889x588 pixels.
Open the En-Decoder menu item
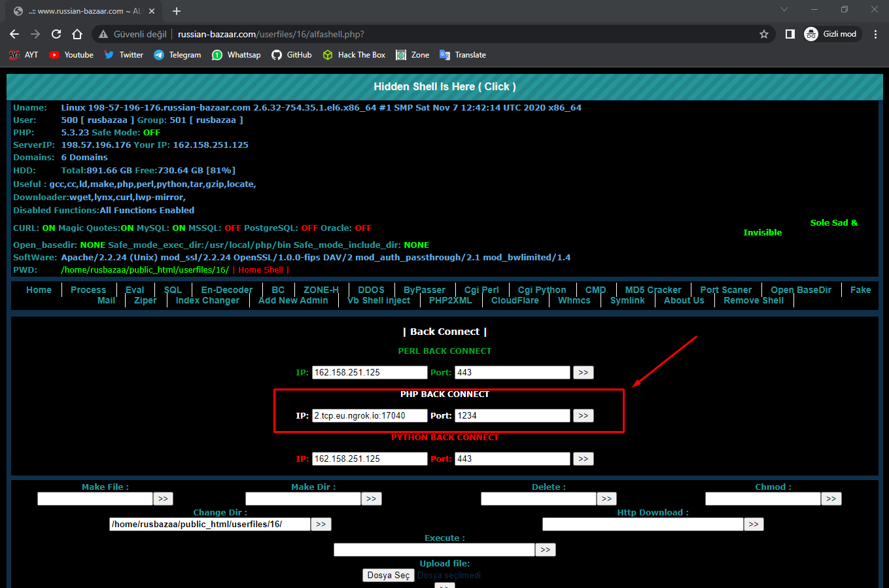(227, 290)
